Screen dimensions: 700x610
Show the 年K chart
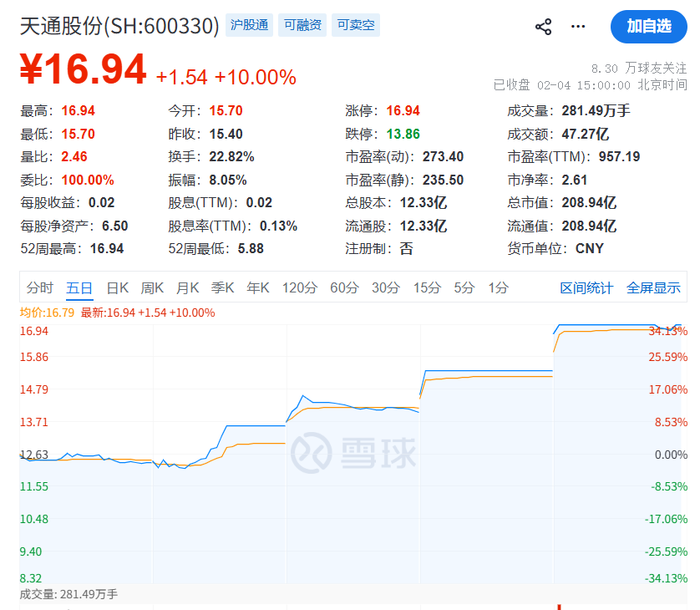[257, 288]
